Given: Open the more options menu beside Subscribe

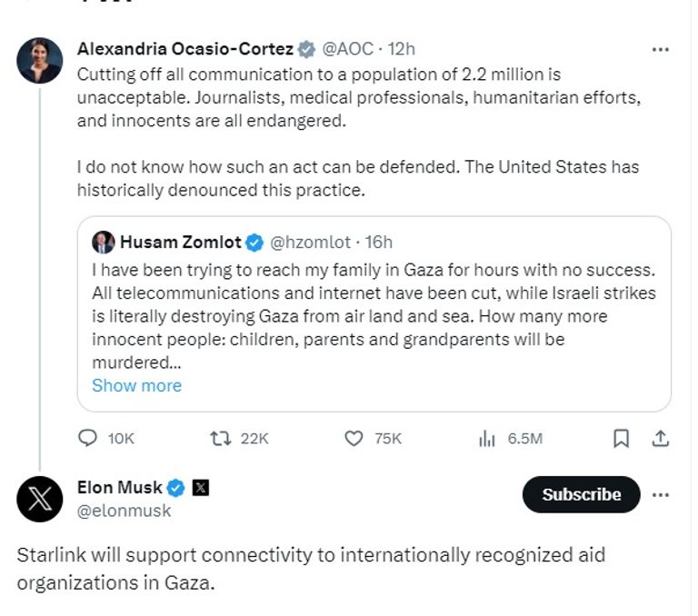Looking at the screenshot, I should pos(661,494).
